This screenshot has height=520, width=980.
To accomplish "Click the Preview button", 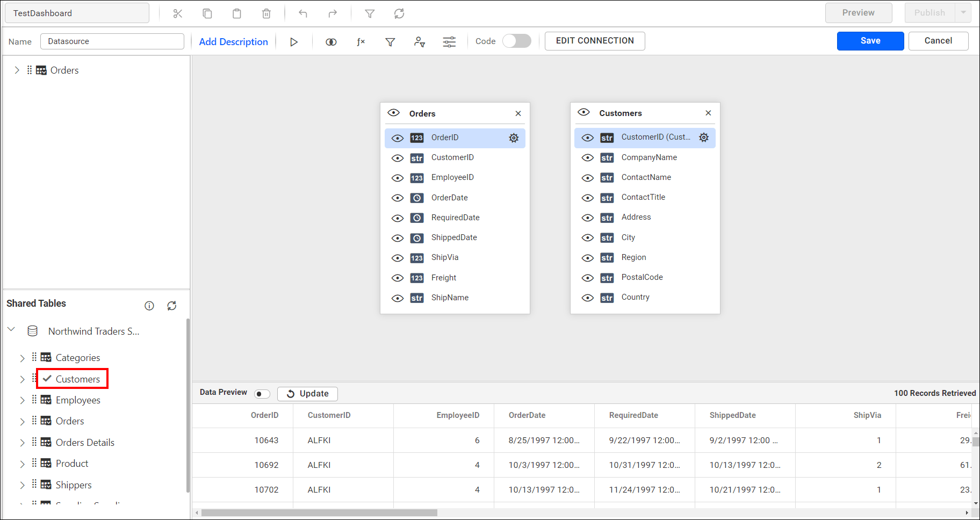I will pos(859,13).
